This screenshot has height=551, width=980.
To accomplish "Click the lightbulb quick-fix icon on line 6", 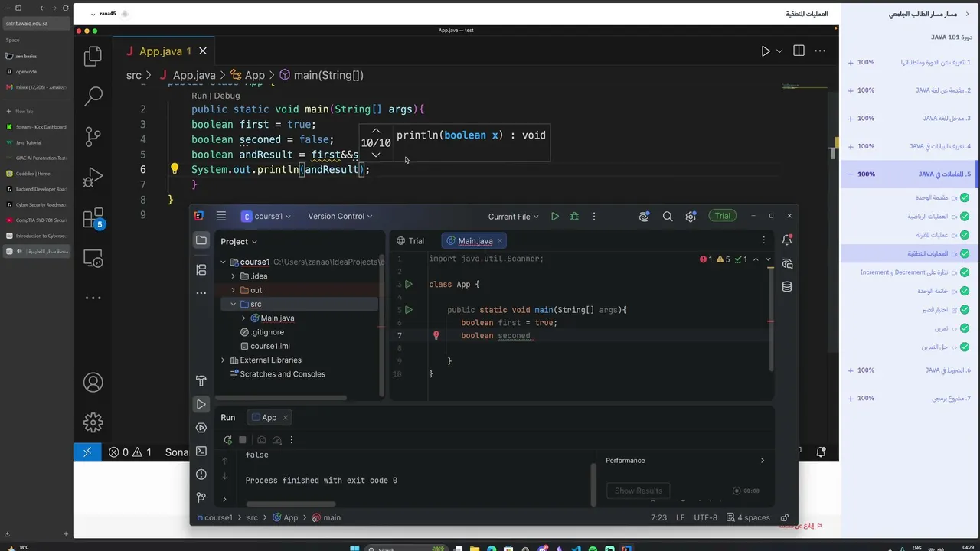I will pyautogui.click(x=175, y=169).
